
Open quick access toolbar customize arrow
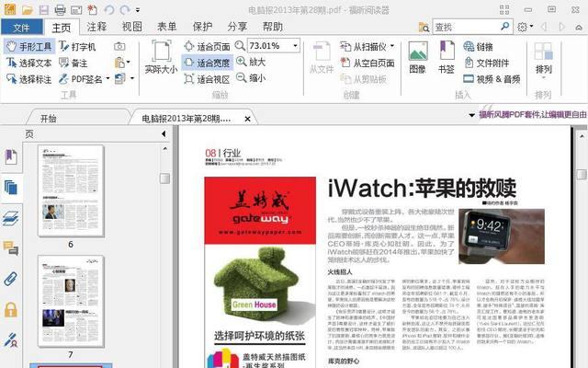click(138, 10)
